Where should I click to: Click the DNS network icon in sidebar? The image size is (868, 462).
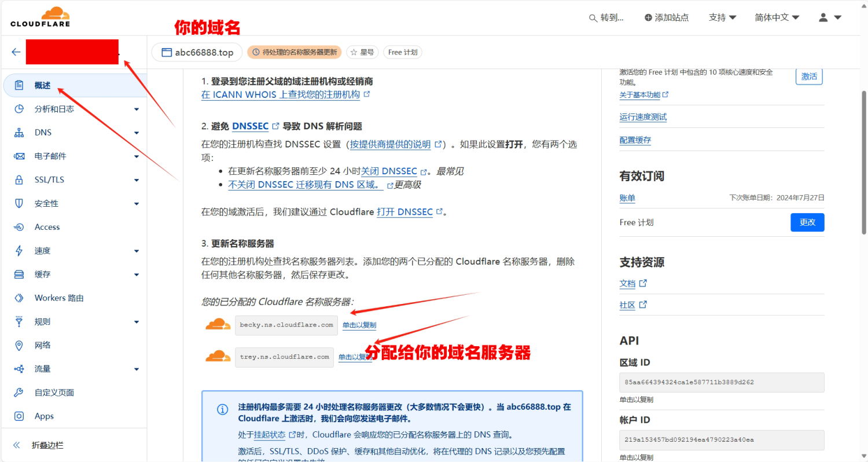click(19, 133)
